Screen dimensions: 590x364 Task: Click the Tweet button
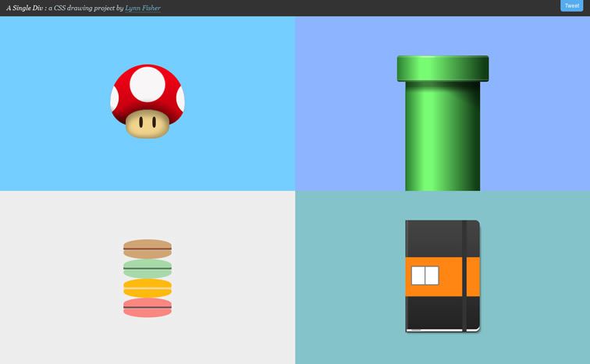(572, 5)
